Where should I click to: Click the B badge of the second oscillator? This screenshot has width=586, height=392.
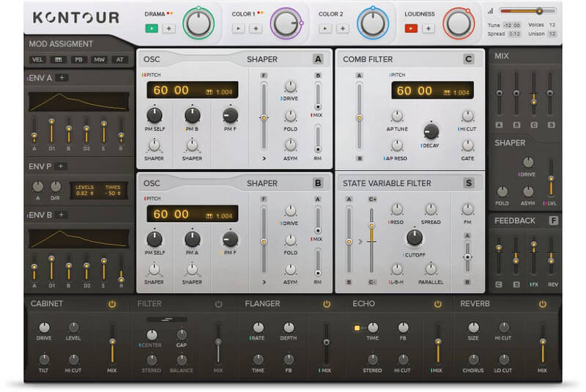(318, 183)
